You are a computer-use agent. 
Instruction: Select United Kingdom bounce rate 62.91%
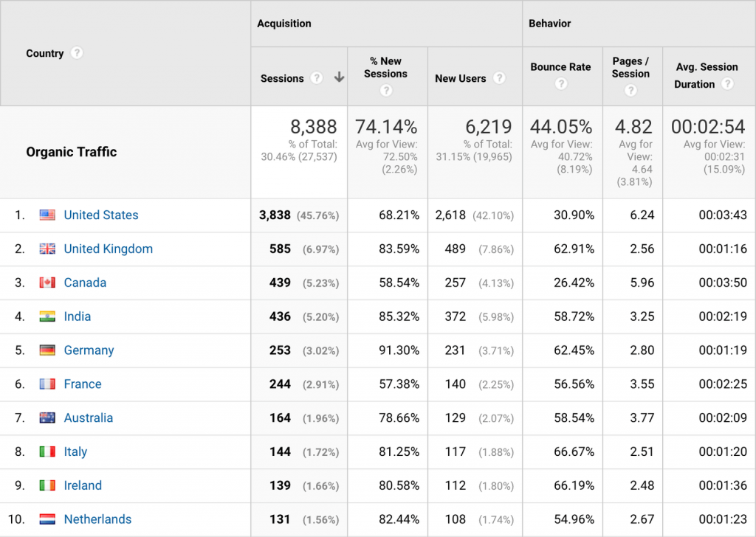(574, 249)
